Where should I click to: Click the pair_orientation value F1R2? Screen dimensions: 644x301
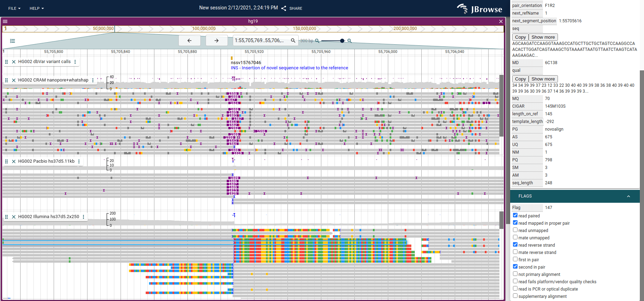[x=550, y=6]
